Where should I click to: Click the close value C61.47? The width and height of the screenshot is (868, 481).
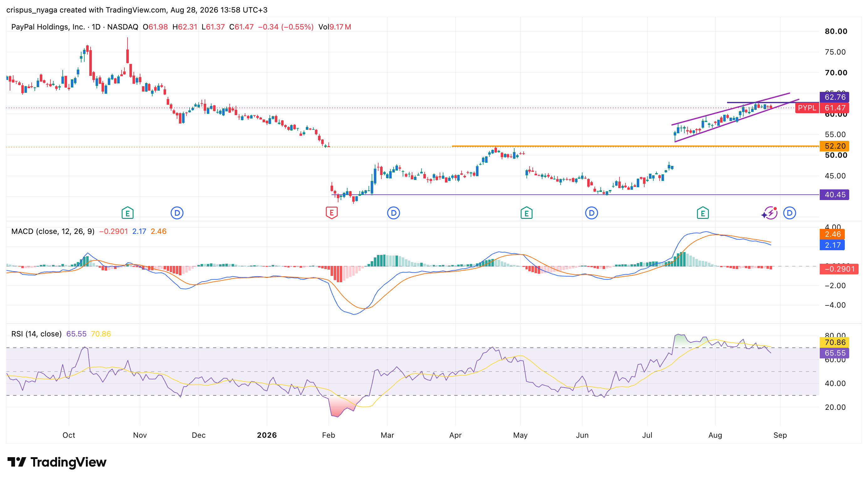click(x=241, y=27)
